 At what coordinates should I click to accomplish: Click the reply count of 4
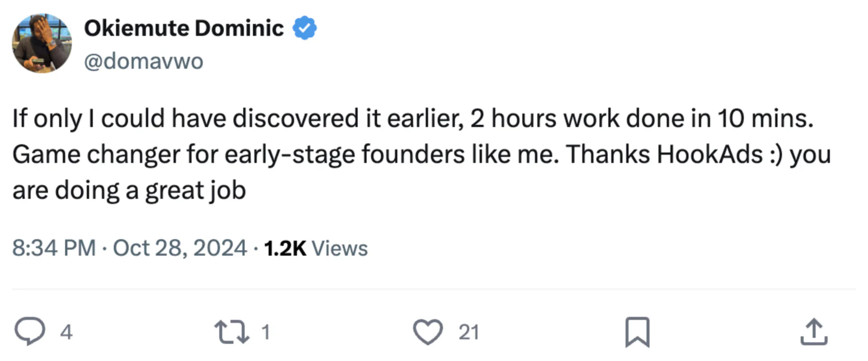coord(66,332)
